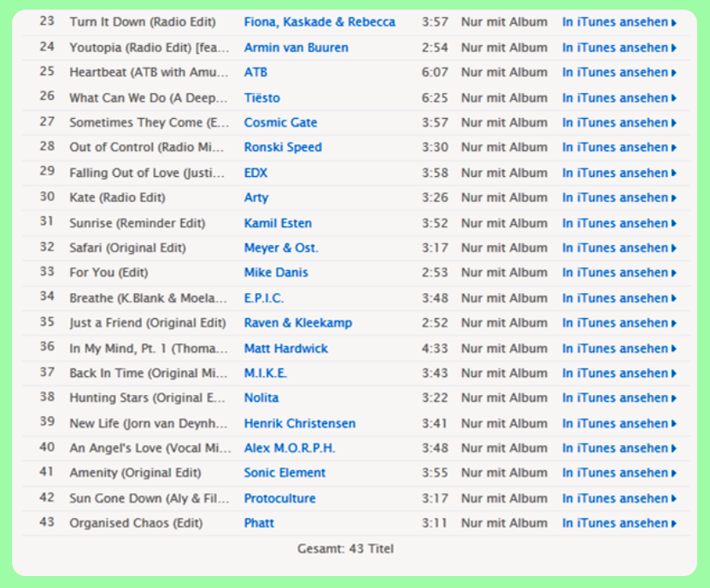
Task: Open the M.I.K.E. artist link
Action: pos(266,373)
